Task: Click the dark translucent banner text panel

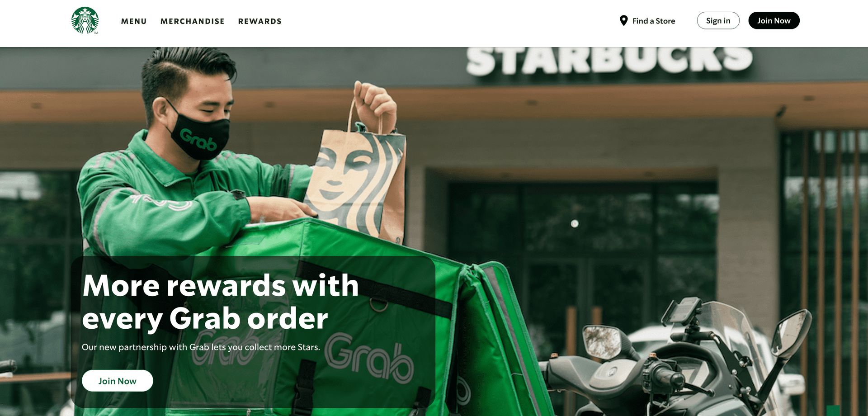Action: [x=253, y=332]
